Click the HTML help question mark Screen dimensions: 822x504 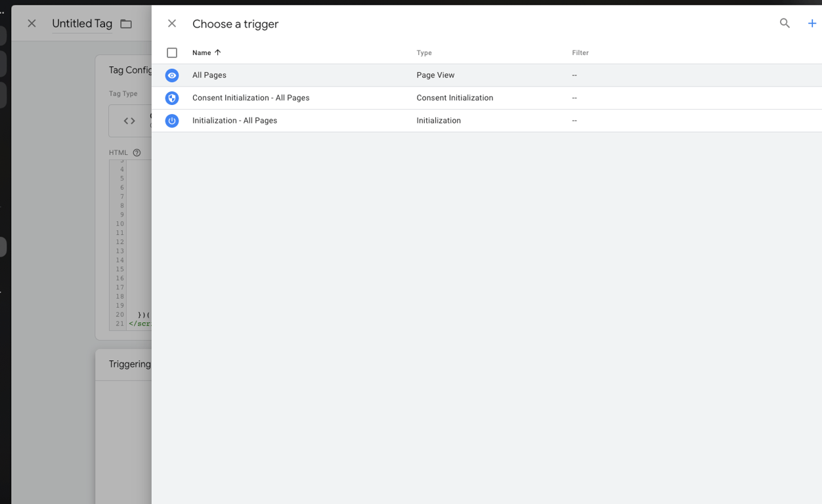[x=137, y=153]
